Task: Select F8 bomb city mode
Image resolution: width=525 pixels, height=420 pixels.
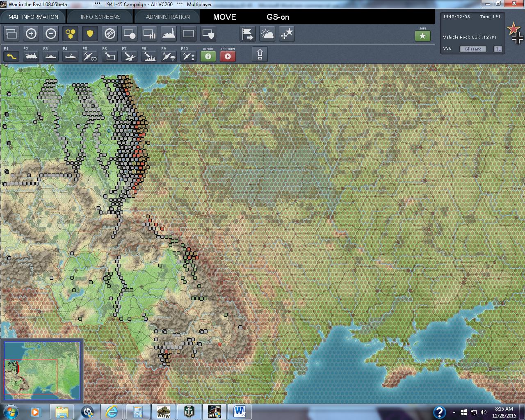Action: pyautogui.click(x=149, y=56)
